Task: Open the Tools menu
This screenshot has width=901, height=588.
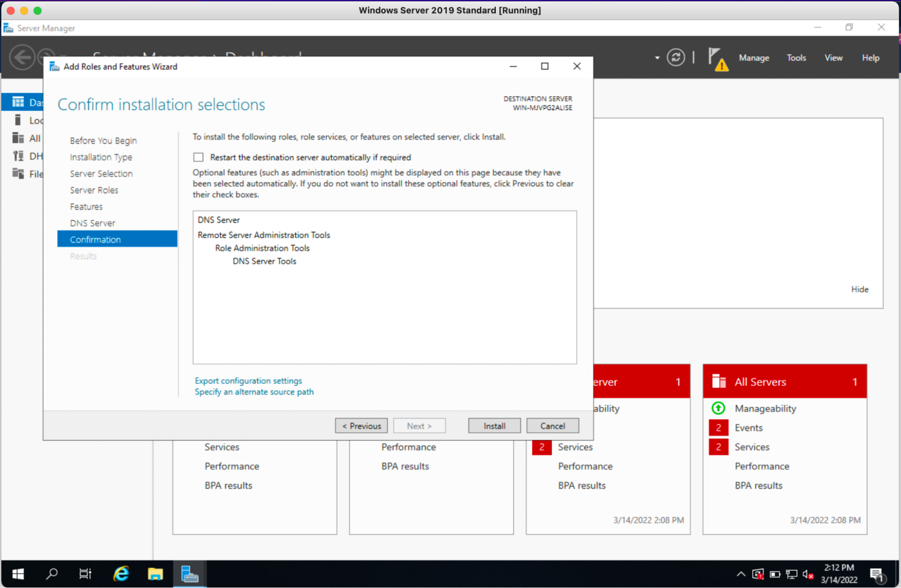Action: 796,57
